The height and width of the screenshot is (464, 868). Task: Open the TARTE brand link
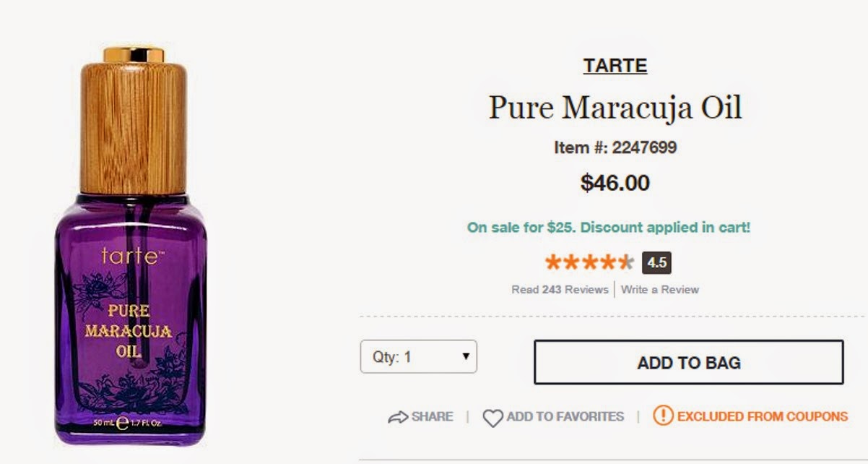pos(615,66)
